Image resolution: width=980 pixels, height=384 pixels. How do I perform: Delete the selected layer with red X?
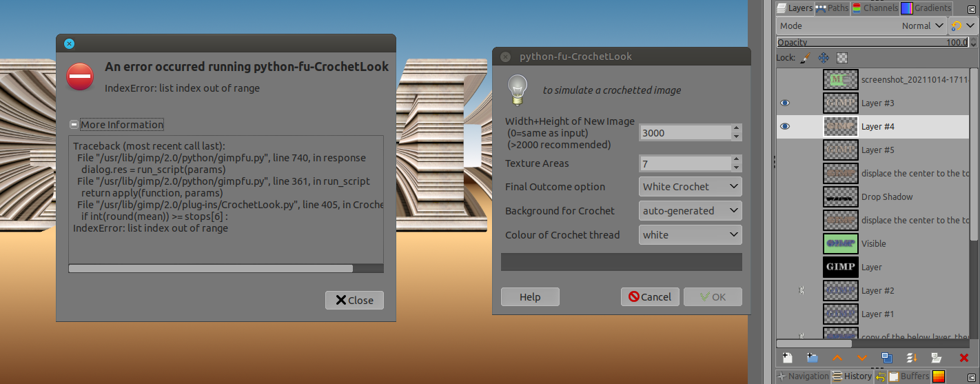click(x=963, y=358)
